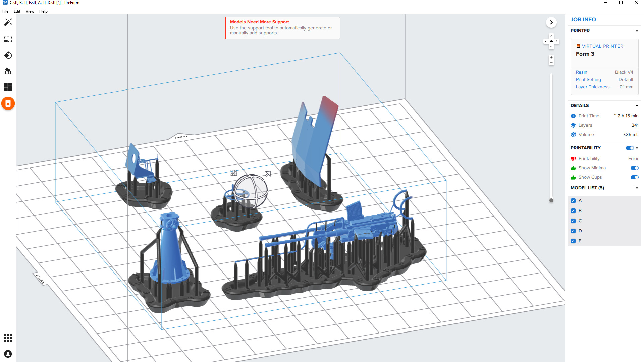Click the '~ 2 h 15 min' print time
The height and width of the screenshot is (362, 644).
tap(626, 116)
